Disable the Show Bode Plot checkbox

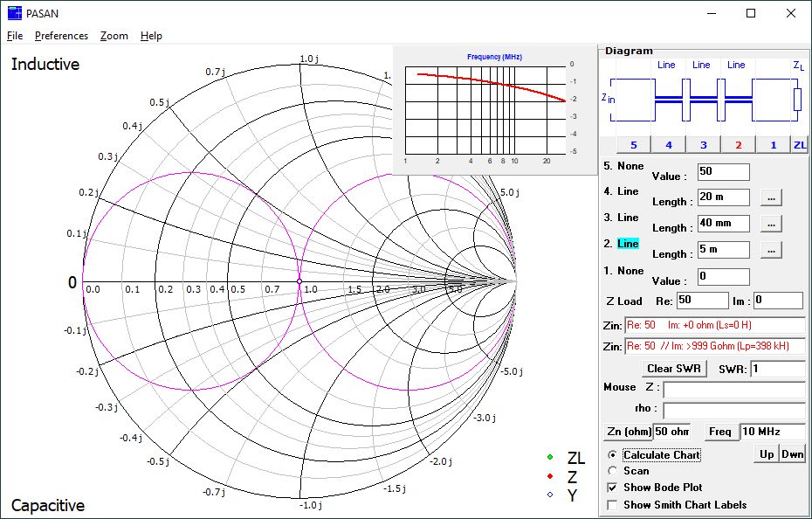[x=613, y=488]
